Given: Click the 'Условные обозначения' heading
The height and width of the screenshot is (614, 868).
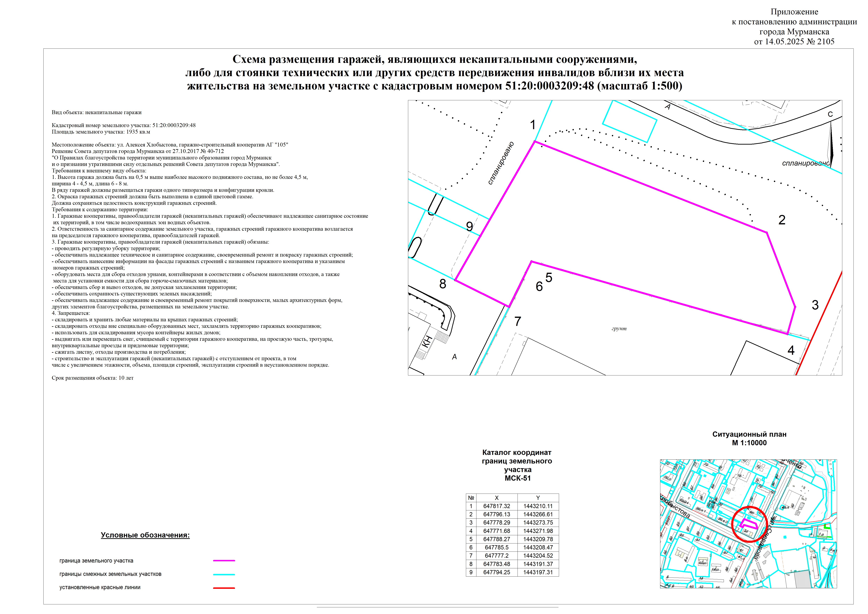Looking at the screenshot, I should [145, 535].
